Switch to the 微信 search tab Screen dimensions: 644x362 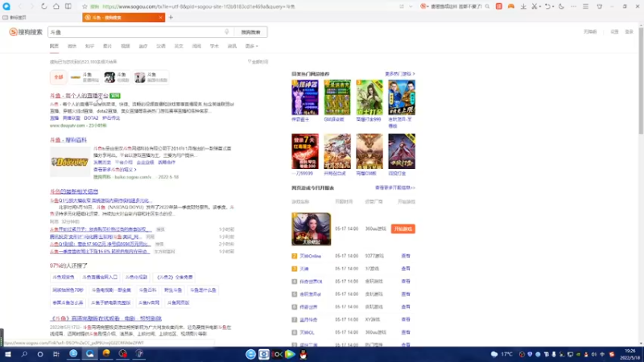pos(72,47)
